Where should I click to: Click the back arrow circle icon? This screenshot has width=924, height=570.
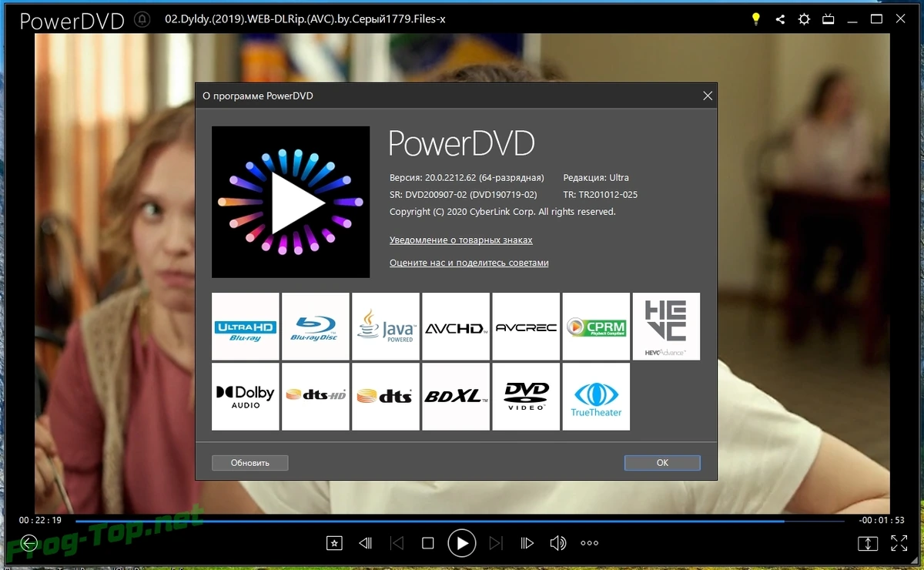(x=28, y=543)
